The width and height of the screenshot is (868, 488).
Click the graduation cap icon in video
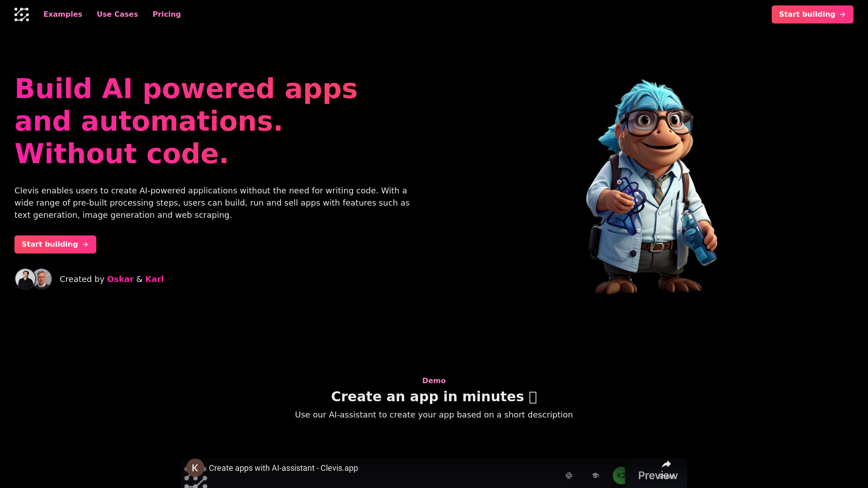[x=595, y=475]
